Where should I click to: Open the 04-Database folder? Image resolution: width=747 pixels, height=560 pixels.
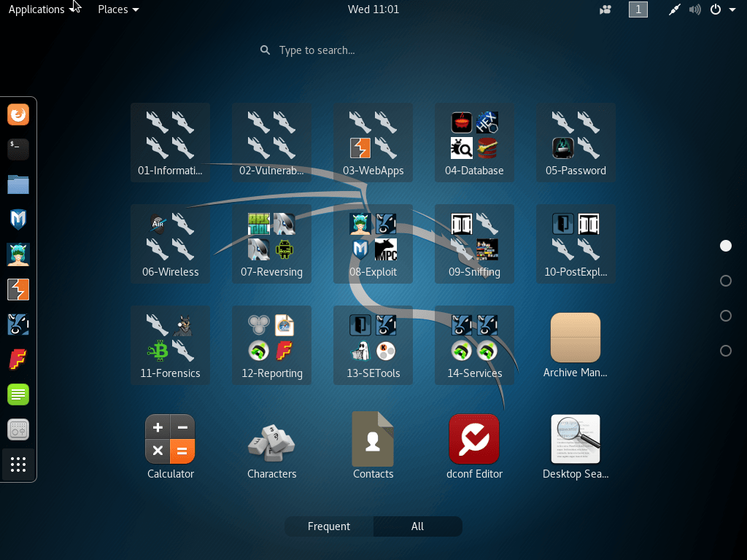474,142
